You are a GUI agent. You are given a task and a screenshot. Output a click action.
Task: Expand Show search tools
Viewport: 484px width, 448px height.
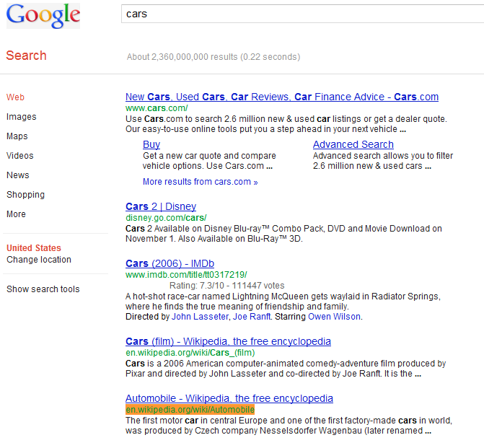(43, 289)
